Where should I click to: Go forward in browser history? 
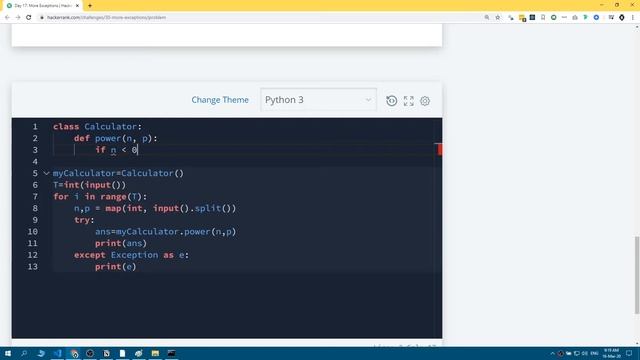coord(18,18)
